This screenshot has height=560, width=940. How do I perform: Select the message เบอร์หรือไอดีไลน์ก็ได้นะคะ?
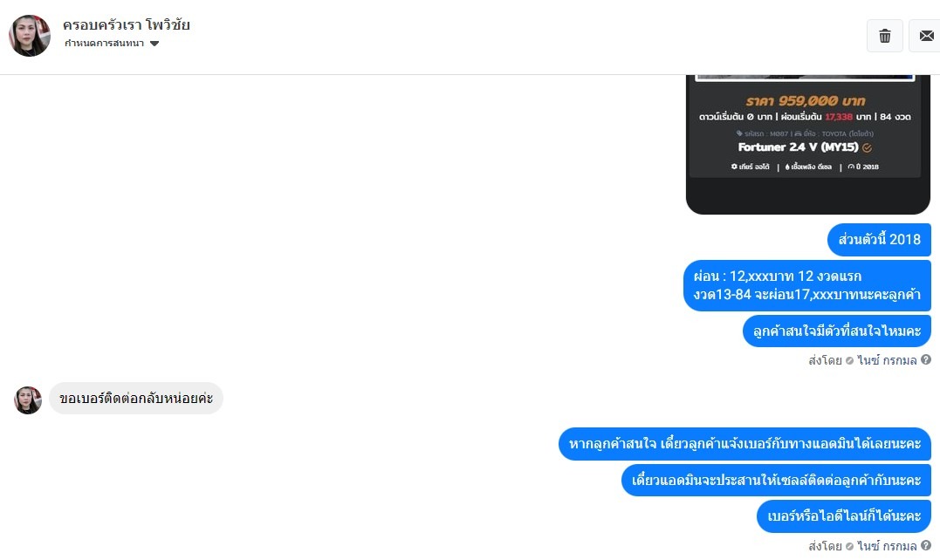click(844, 516)
